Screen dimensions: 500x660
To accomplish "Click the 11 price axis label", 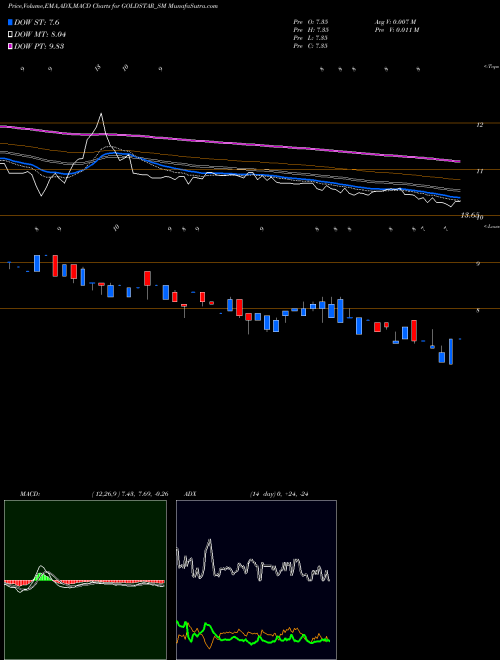I will pos(479,171).
